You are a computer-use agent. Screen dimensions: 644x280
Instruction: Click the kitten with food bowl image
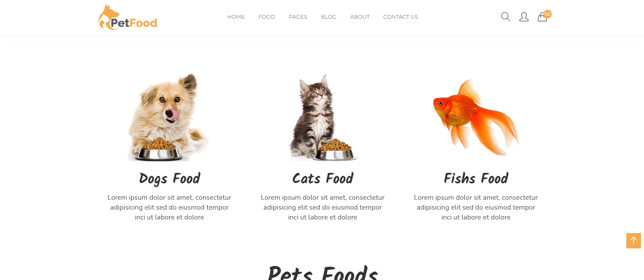click(323, 117)
